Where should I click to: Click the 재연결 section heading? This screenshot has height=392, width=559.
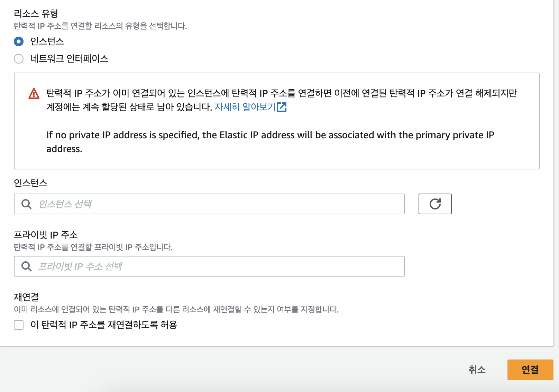26,297
